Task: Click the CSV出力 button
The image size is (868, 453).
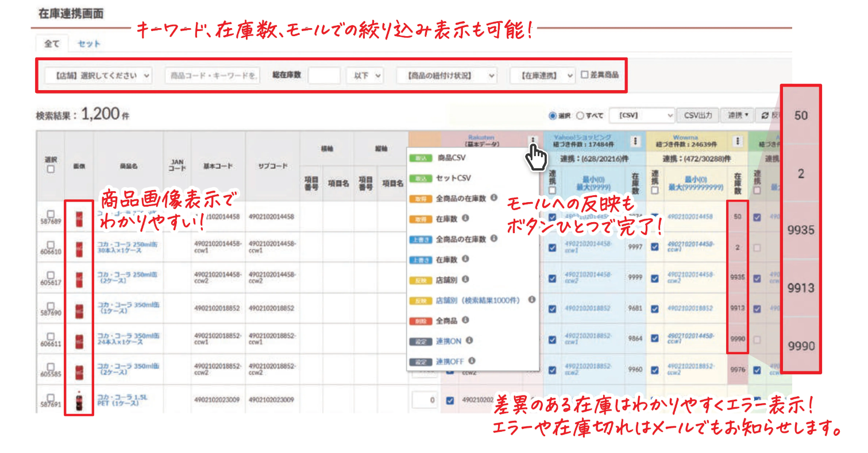Action: [697, 115]
